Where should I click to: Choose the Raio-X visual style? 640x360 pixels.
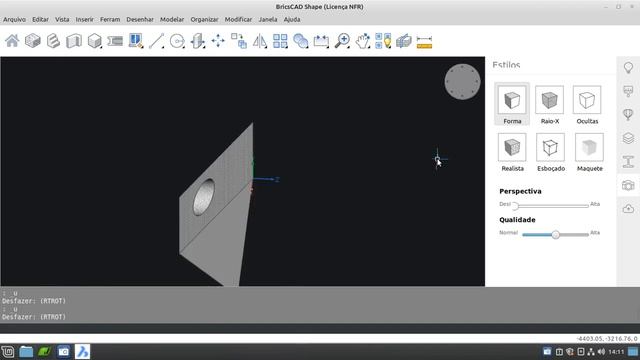click(x=550, y=104)
